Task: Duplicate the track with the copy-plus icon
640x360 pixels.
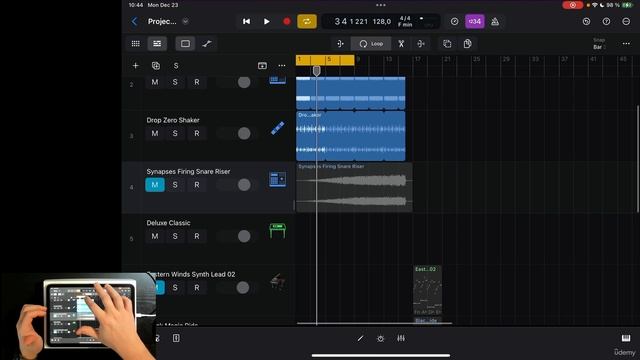Action: pos(156,66)
